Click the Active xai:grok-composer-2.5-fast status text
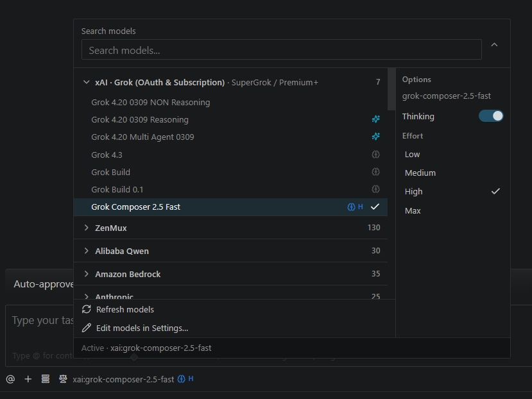 [x=146, y=348]
